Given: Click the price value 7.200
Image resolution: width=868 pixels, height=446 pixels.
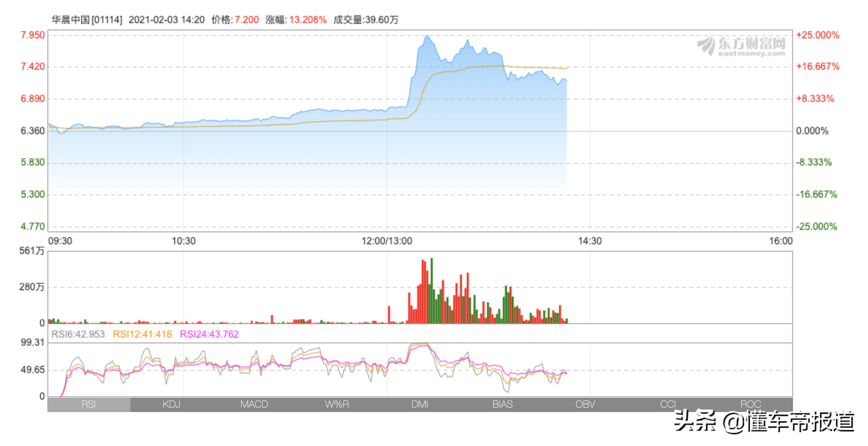Looking at the screenshot, I should coord(247,20).
